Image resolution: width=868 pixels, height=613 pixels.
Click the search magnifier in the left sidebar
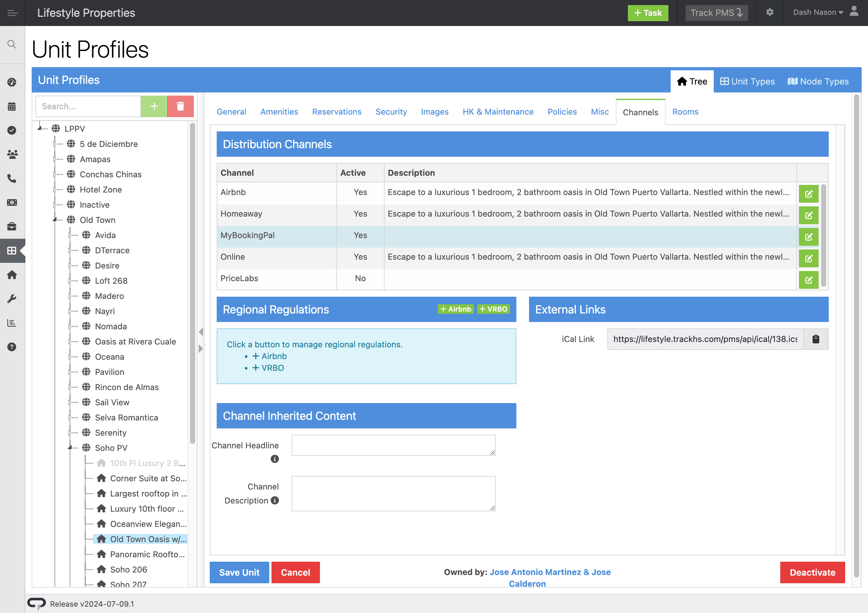click(12, 44)
